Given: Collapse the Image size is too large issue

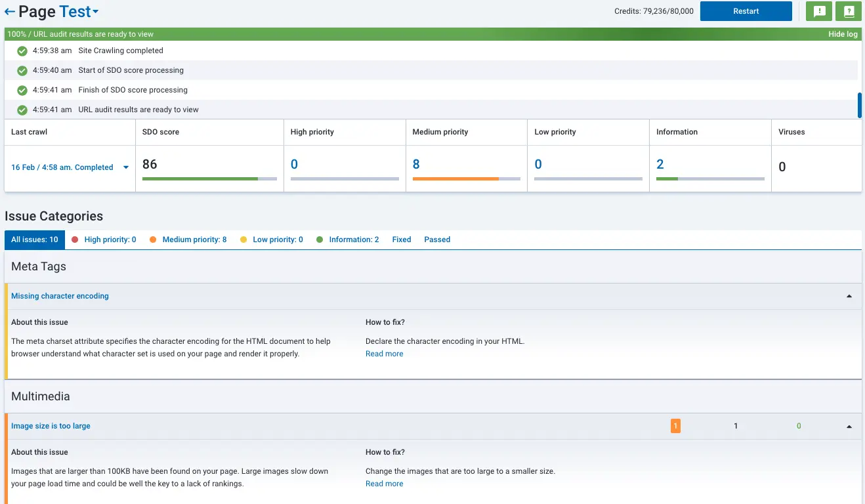Looking at the screenshot, I should pyautogui.click(x=849, y=426).
